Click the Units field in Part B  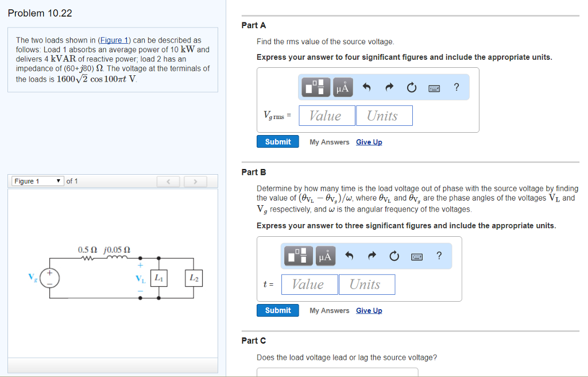[x=367, y=284]
